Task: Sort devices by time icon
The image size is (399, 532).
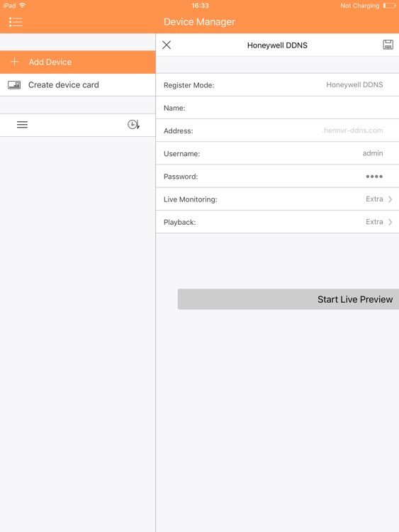Action: [x=133, y=125]
